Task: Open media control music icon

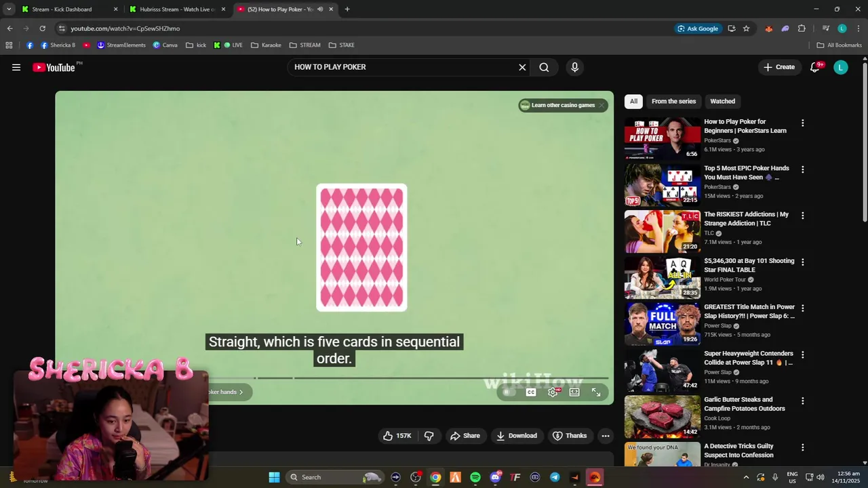Action: [x=825, y=28]
